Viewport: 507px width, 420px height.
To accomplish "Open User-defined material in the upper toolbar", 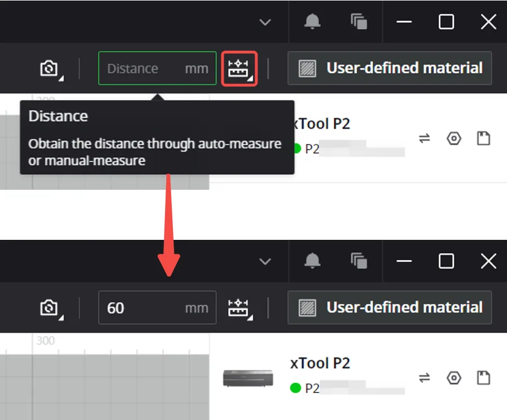I will pos(390,68).
